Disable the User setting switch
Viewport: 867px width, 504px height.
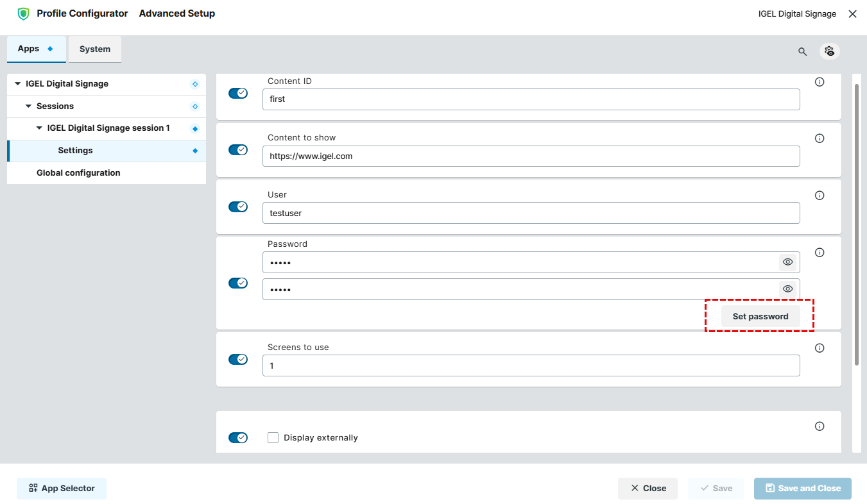pyautogui.click(x=238, y=207)
